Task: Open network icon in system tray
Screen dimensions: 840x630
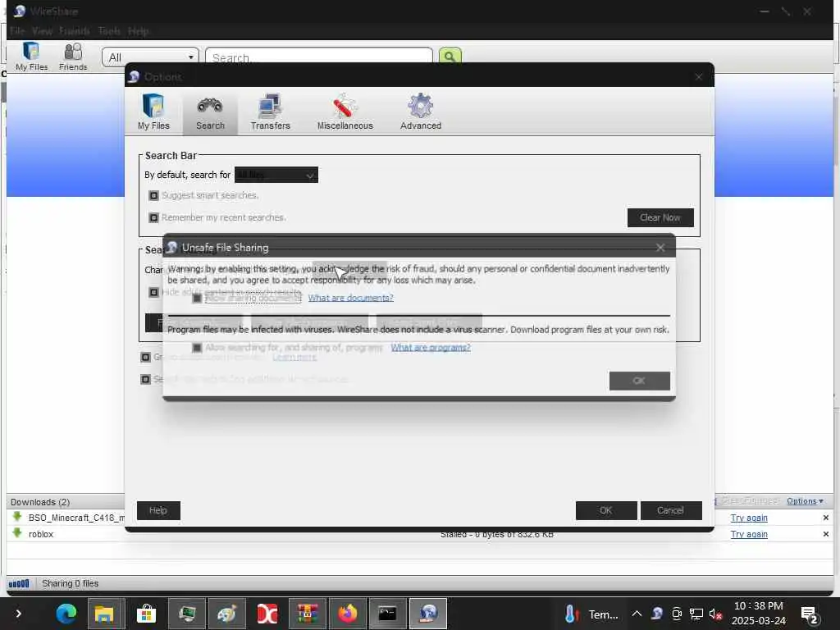Action: [696, 614]
